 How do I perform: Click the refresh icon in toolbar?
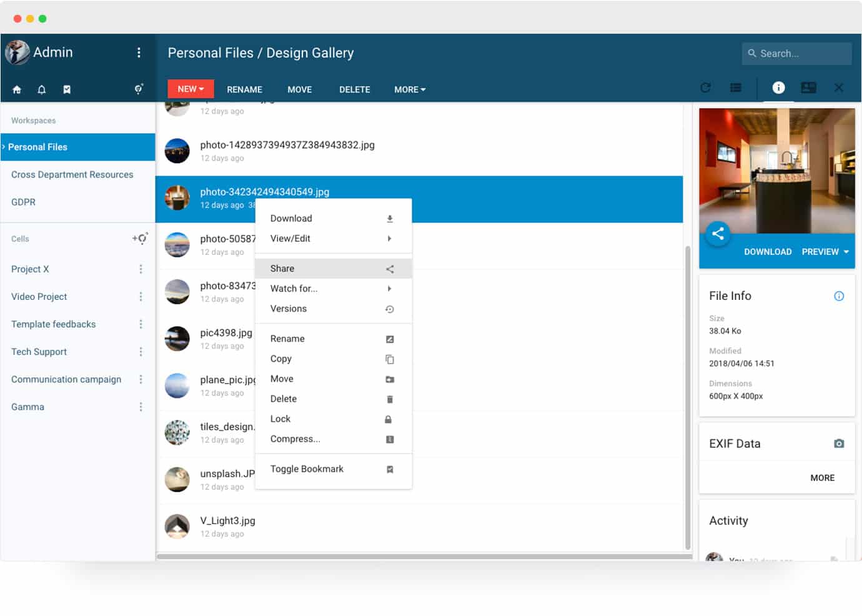tap(705, 88)
